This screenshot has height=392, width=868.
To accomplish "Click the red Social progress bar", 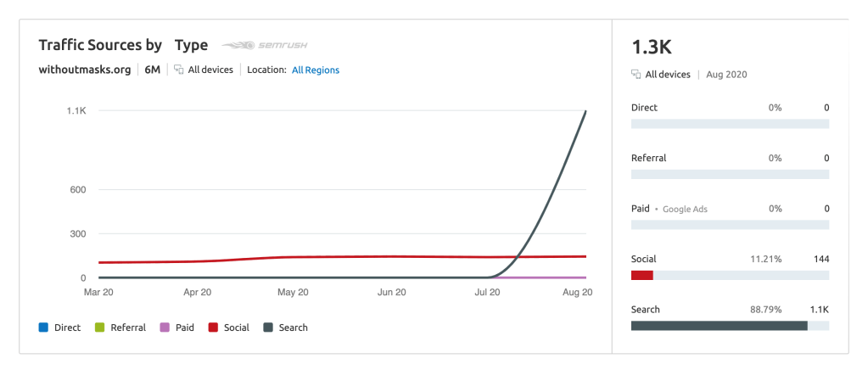I will pos(642,275).
